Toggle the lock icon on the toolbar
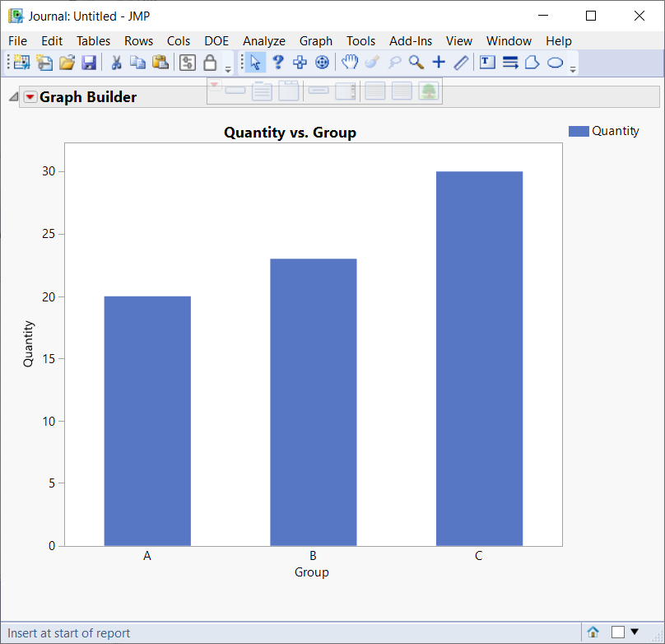 [x=211, y=62]
